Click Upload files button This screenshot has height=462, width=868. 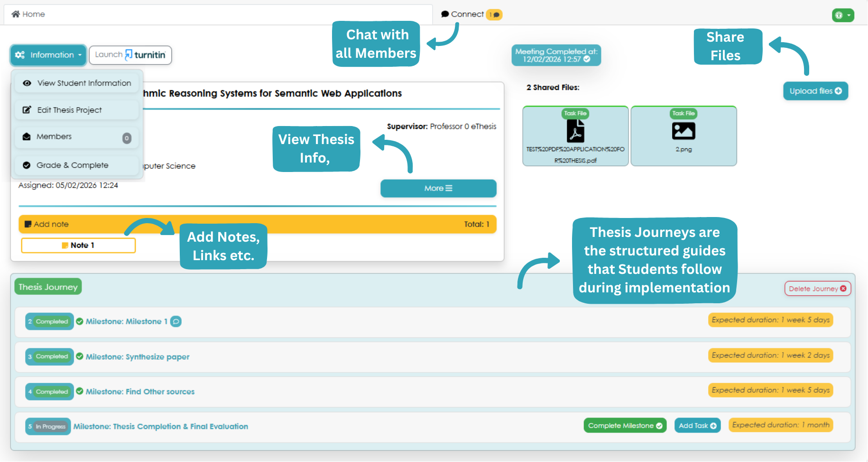[815, 91]
